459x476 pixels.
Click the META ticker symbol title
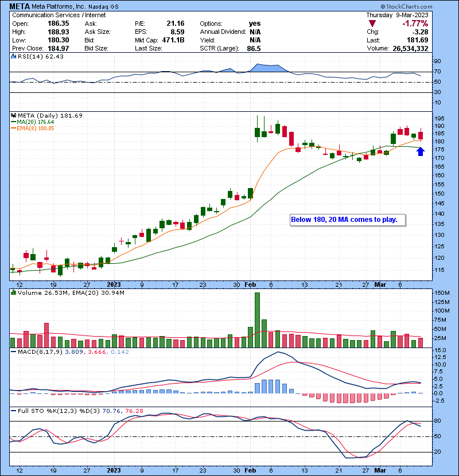coord(20,6)
